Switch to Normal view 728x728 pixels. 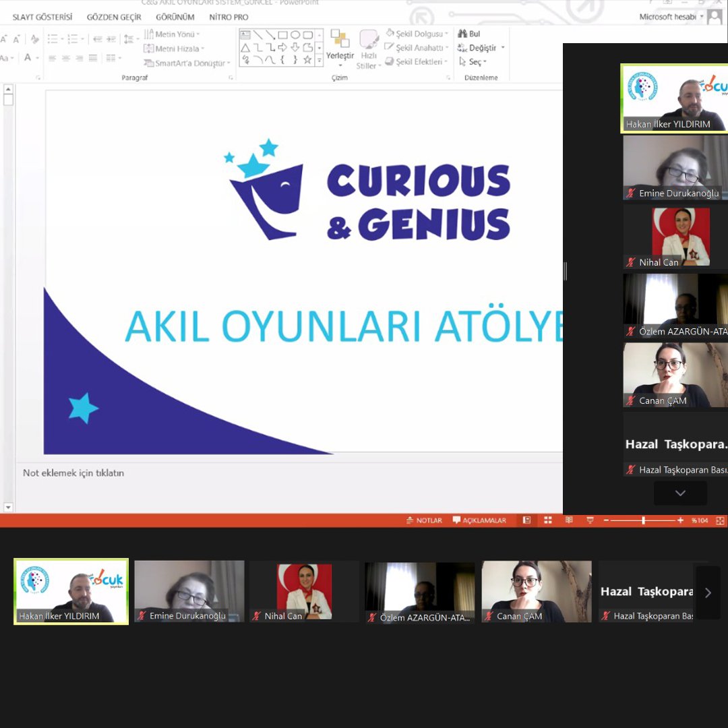[x=526, y=520]
